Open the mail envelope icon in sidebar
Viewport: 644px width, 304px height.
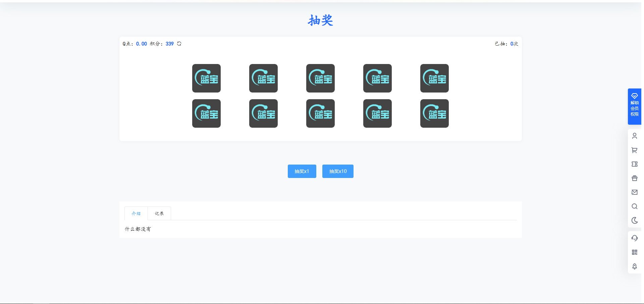point(634,192)
